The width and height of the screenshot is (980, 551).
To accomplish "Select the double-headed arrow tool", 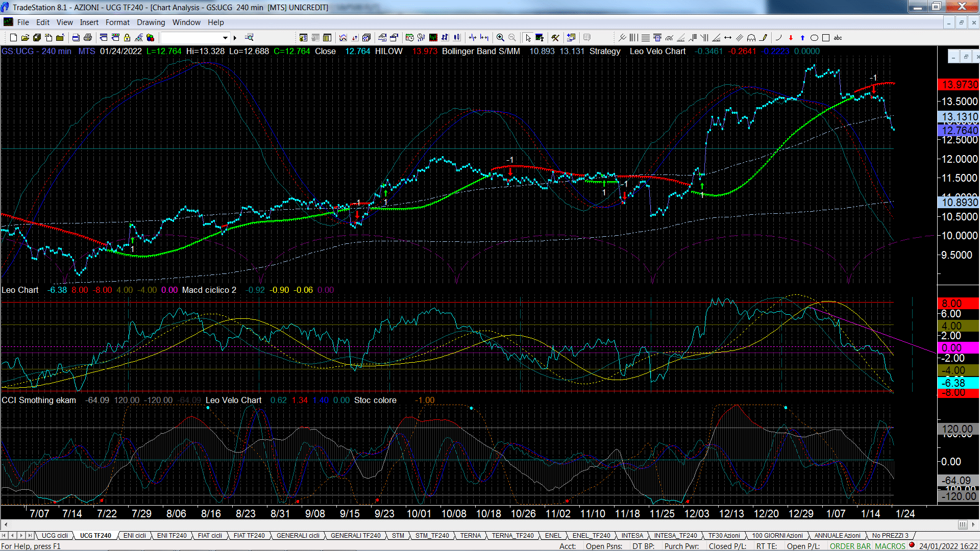I will point(728,38).
